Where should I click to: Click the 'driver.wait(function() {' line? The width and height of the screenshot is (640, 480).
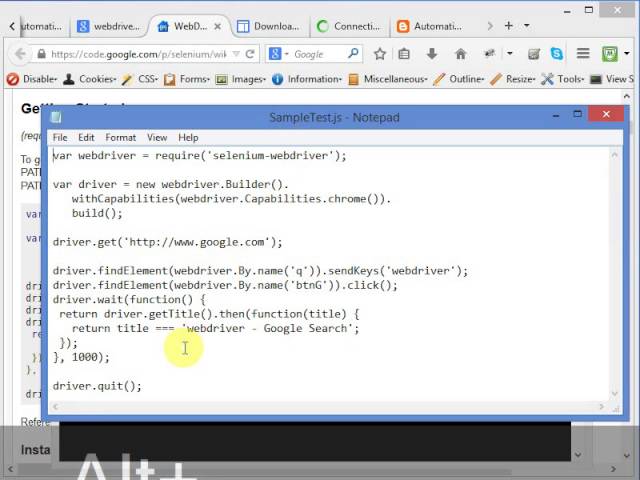[x=129, y=300]
